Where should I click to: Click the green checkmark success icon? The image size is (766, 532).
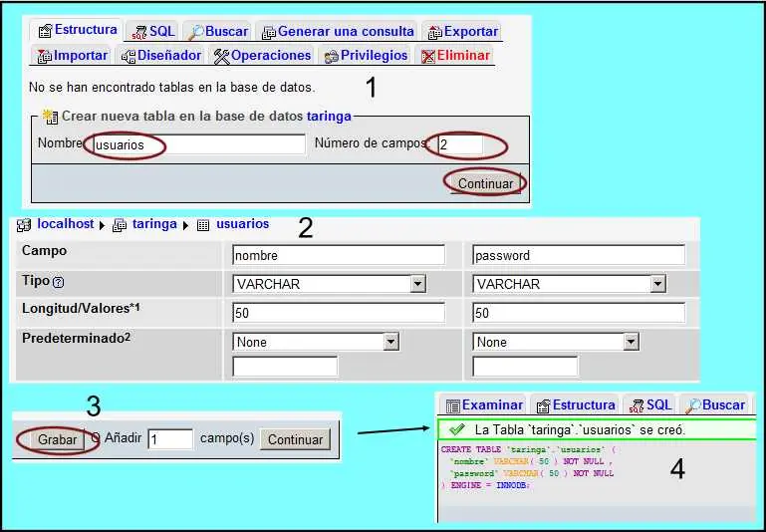(456, 429)
